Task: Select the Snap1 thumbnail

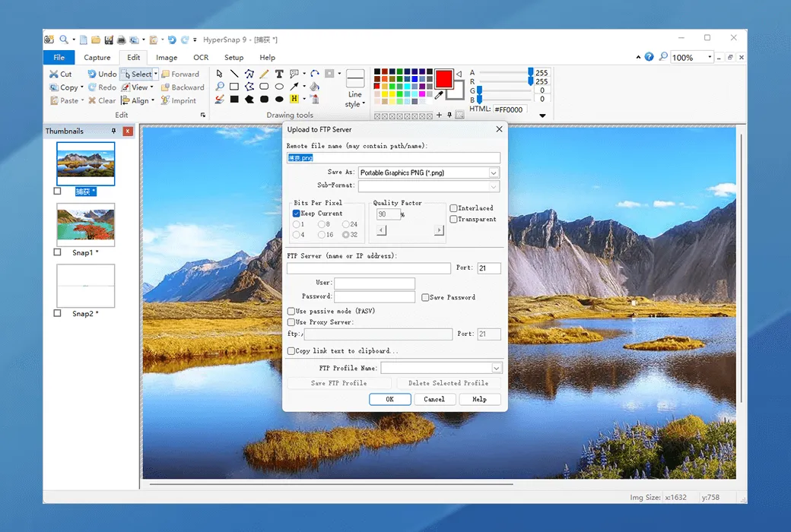Action: point(85,225)
